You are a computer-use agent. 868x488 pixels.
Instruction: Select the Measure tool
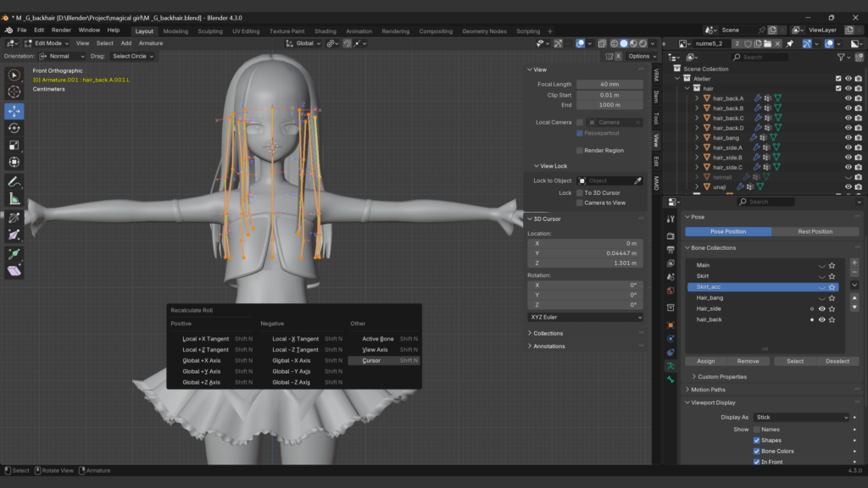pos(14,198)
